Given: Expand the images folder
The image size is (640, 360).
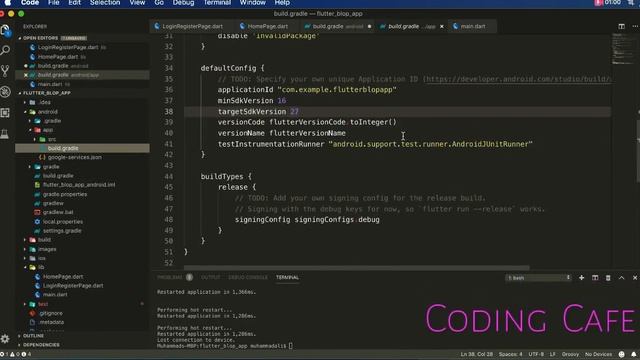Looking at the screenshot, I should [25, 249].
